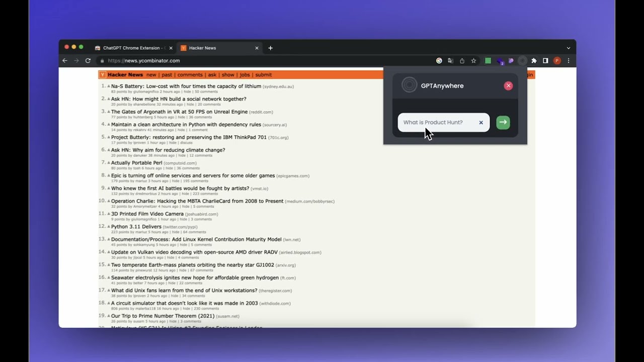Click the 'Hacker News' header title
Screen dimensions: 644x362
pos(125,75)
